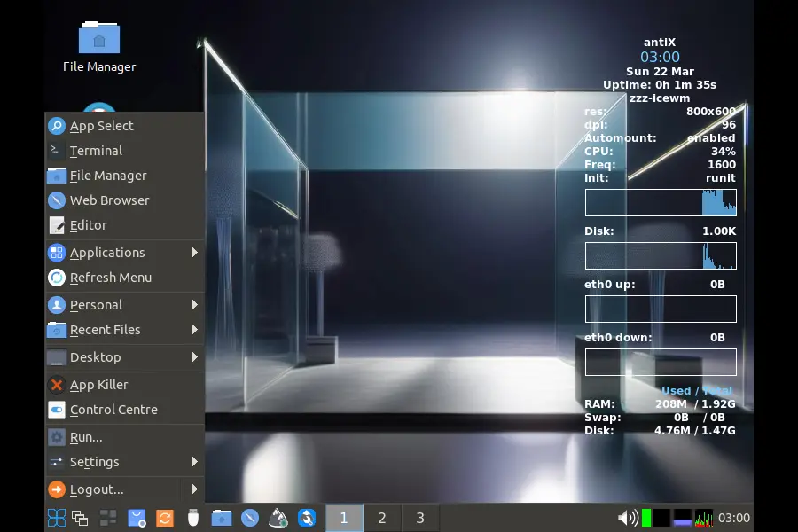The image size is (798, 532).
Task: Open the antiX menu via blue squares icon
Action: point(57,518)
